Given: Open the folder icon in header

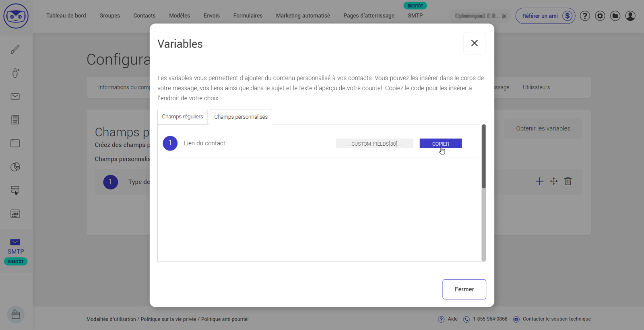Looking at the screenshot, I should [615, 16].
